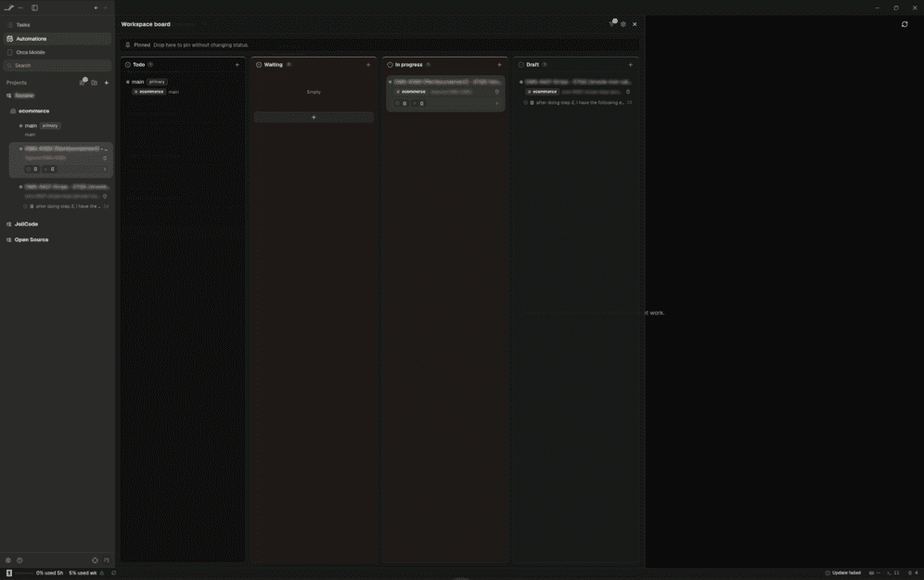
Task: Click the new folder icon next to Projects
Action: point(95,83)
